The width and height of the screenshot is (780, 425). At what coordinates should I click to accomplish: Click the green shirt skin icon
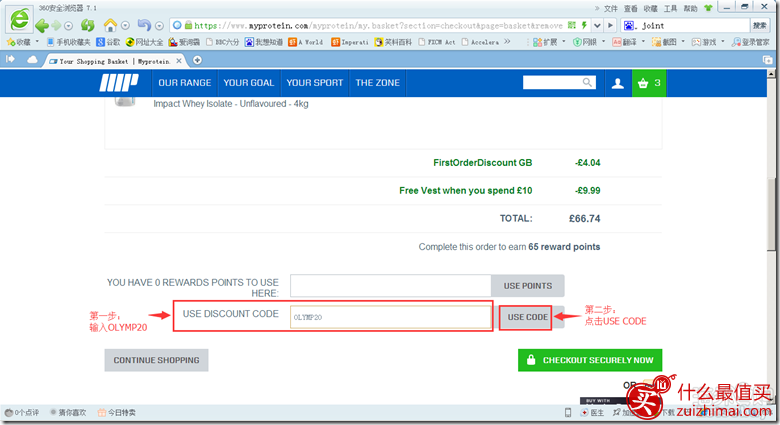[x=708, y=8]
